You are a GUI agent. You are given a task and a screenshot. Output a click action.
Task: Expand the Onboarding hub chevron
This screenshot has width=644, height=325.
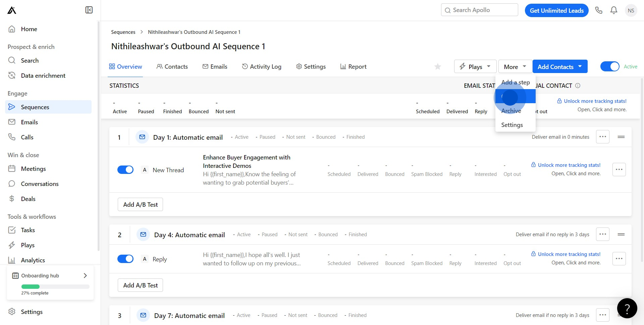pyautogui.click(x=85, y=275)
